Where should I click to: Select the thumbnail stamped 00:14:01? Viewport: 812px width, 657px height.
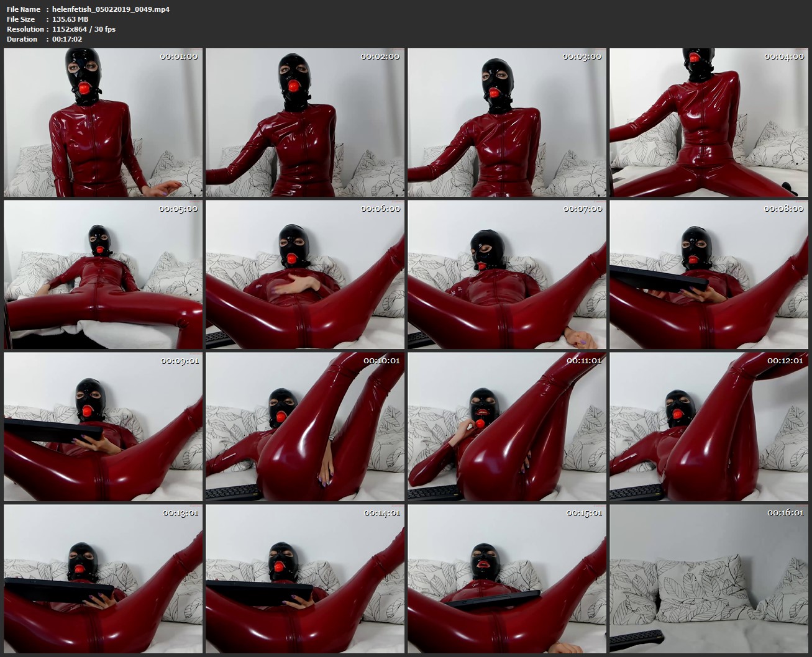tap(305, 579)
